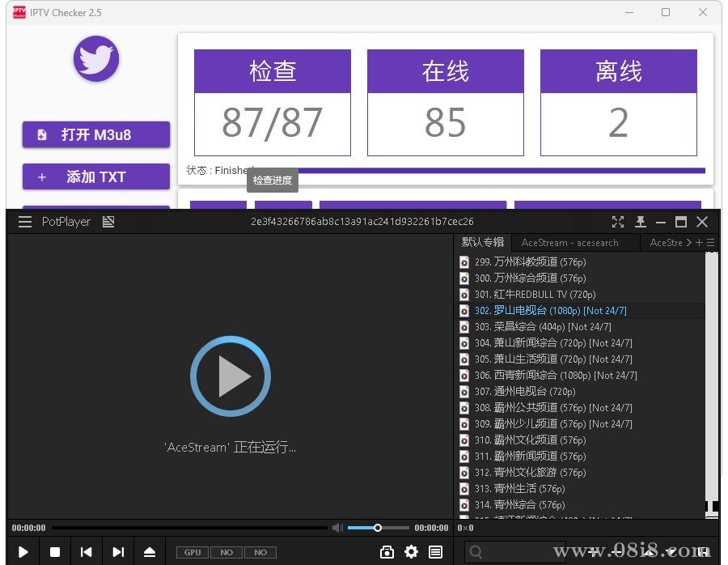Open the playlist tab list menu
The width and height of the screenshot is (728, 565).
[710, 243]
